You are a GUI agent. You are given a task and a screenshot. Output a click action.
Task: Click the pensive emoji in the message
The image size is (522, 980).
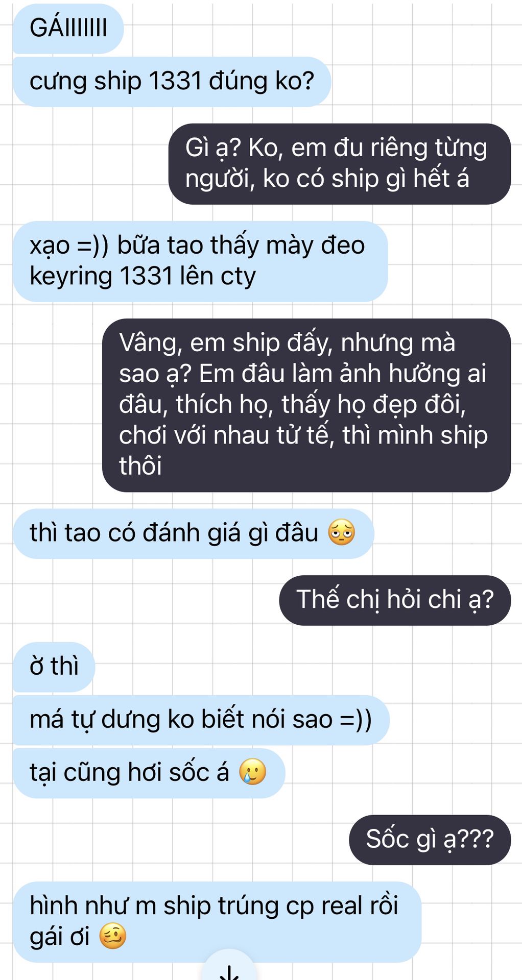341,532
